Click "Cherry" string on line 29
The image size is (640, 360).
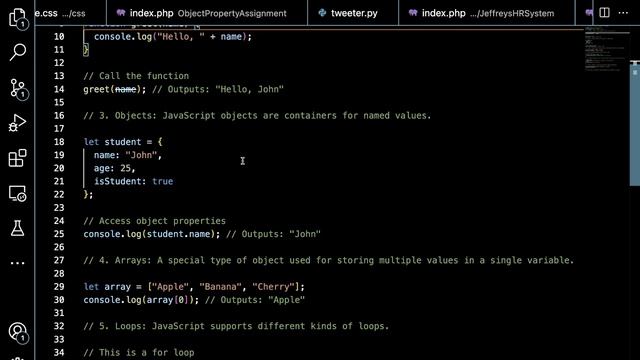273,287
